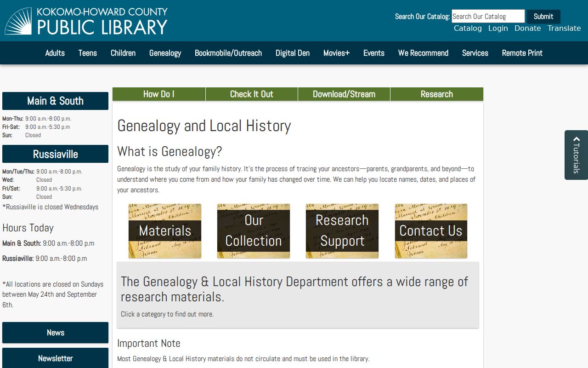Open the Donate link
This screenshot has width=588, height=368.
pyautogui.click(x=527, y=29)
